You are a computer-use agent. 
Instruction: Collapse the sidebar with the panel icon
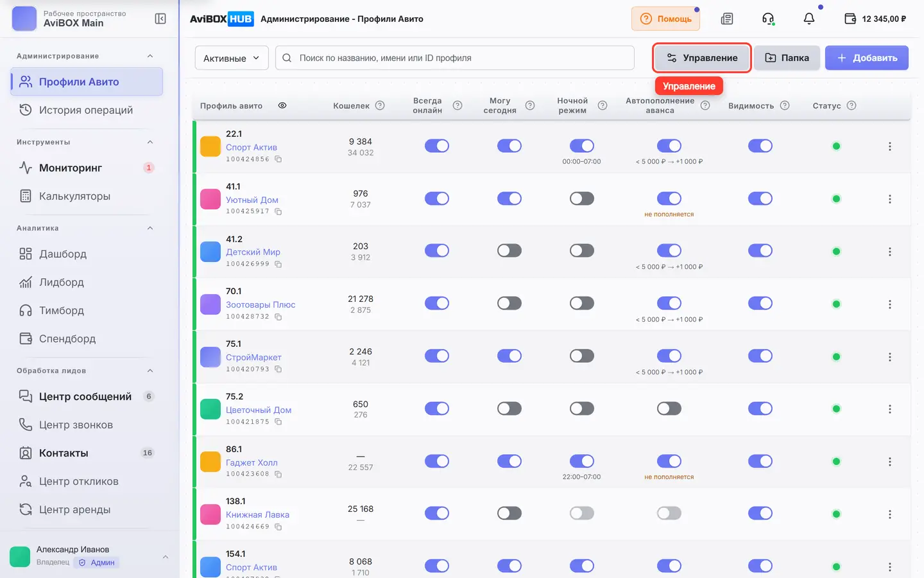coord(160,19)
